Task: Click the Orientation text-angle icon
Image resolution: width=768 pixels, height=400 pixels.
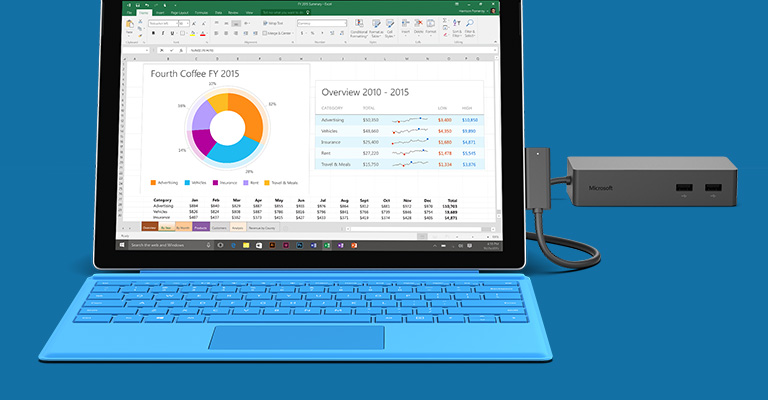Action: [x=246, y=23]
